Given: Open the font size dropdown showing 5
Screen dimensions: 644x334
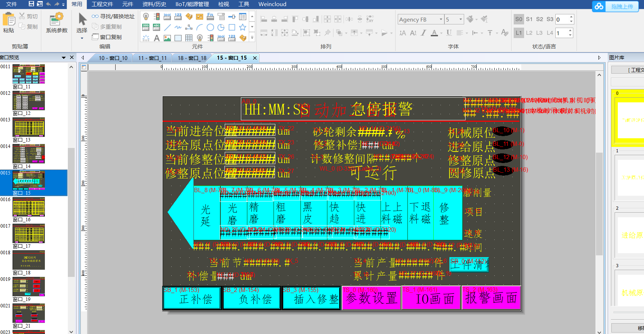Looking at the screenshot, I should (461, 19).
